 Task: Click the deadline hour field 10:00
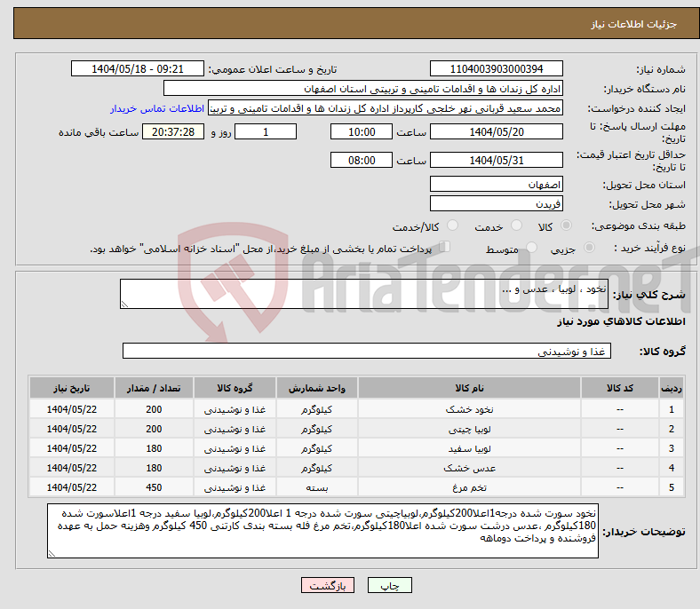[x=362, y=131]
